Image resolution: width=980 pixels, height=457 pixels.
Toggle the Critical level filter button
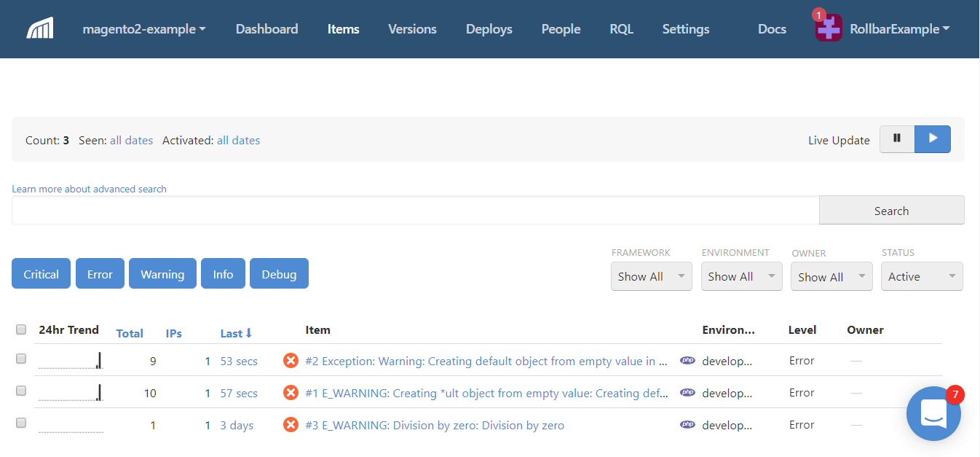41,274
